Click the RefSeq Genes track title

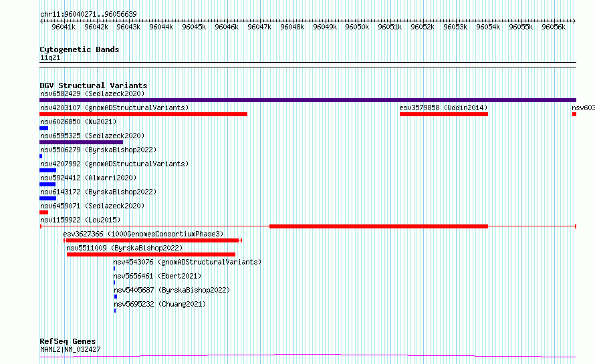pyautogui.click(x=68, y=341)
